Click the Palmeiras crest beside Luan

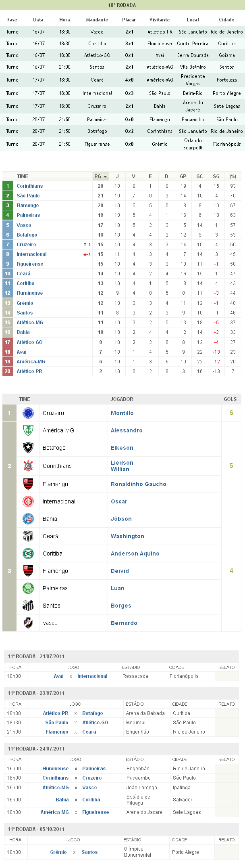coord(28,588)
